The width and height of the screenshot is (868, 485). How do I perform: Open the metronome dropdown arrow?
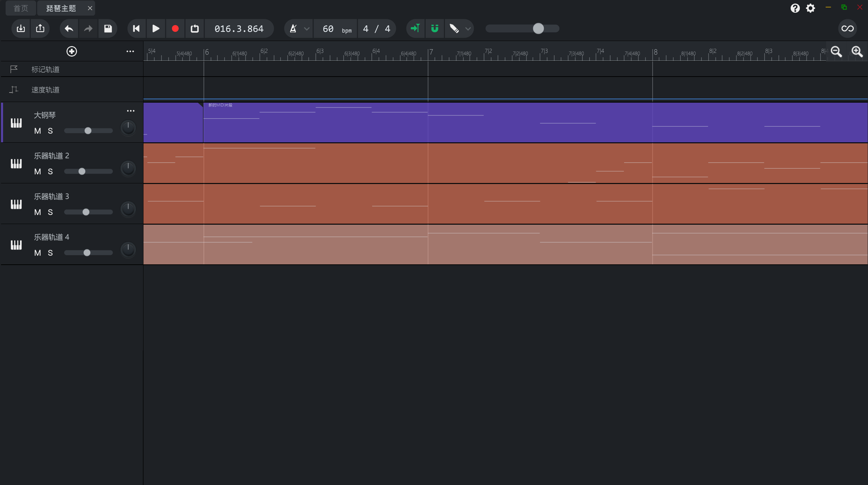[307, 29]
